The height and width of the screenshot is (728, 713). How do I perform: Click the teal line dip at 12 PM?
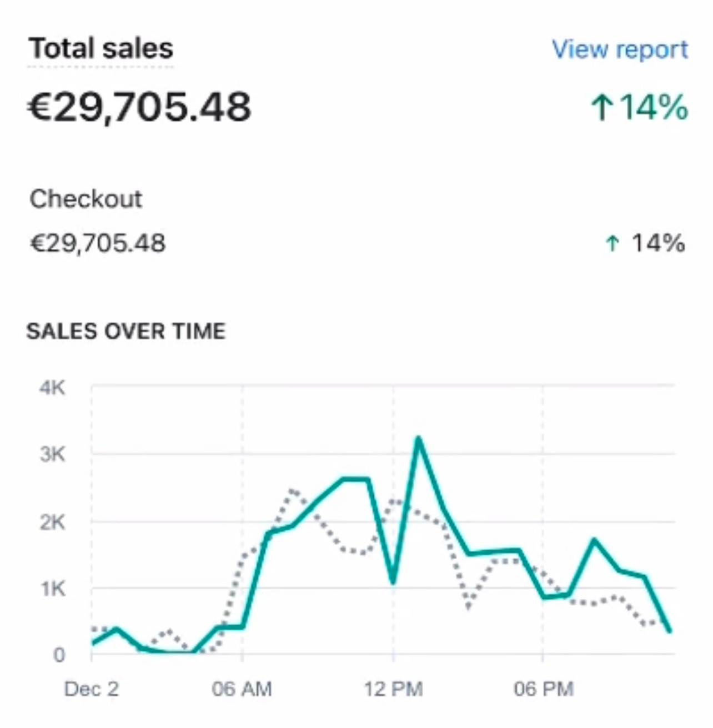pyautogui.click(x=393, y=581)
